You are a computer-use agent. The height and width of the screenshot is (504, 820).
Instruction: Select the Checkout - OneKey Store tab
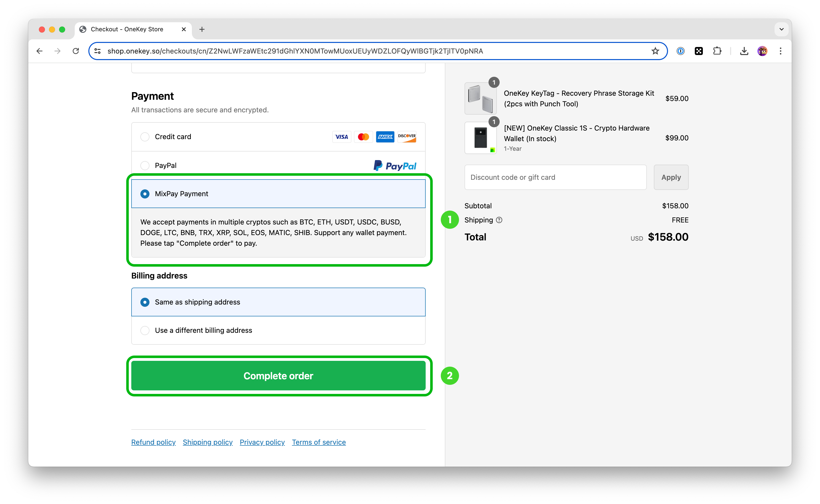point(133,29)
